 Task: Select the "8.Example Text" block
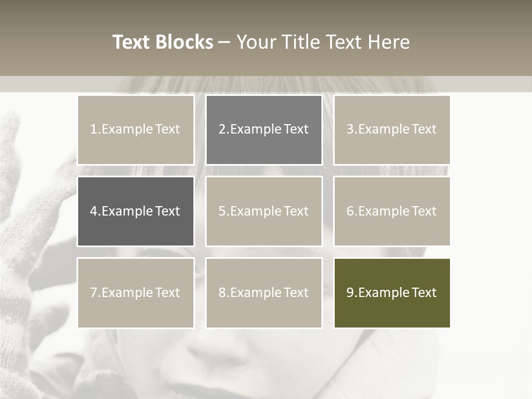[264, 293]
